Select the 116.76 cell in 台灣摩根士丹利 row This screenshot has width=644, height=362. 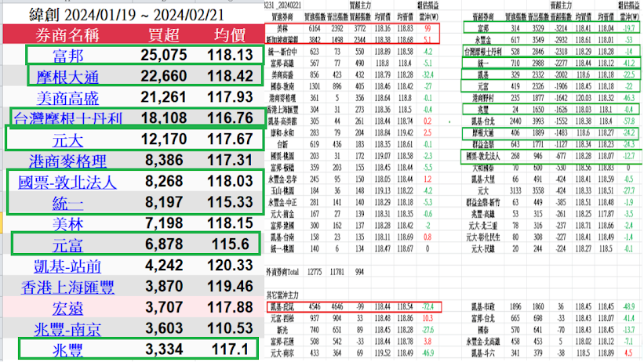pyautogui.click(x=230, y=118)
